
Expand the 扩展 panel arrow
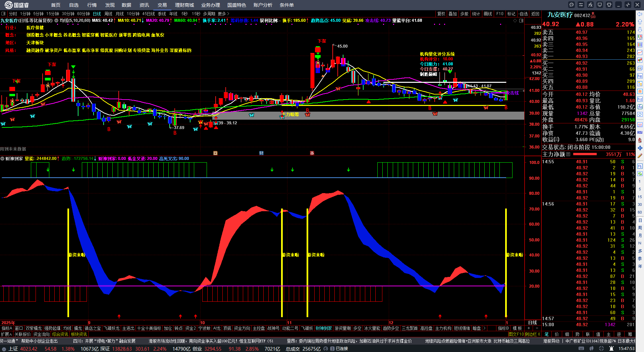pos(6,334)
